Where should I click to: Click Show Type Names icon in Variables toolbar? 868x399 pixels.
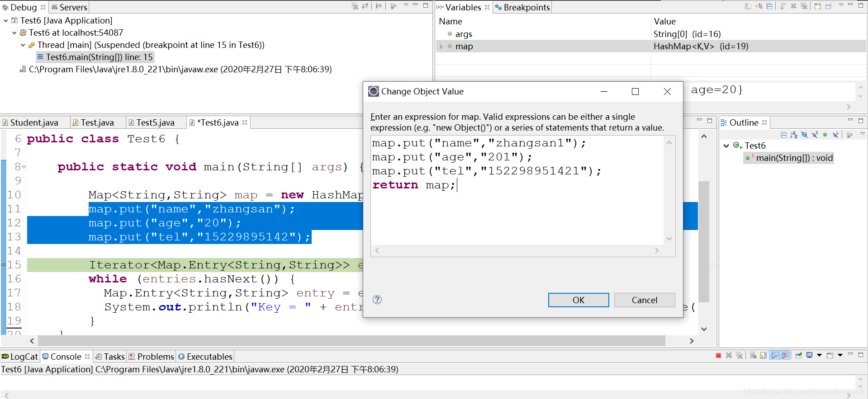[x=748, y=6]
